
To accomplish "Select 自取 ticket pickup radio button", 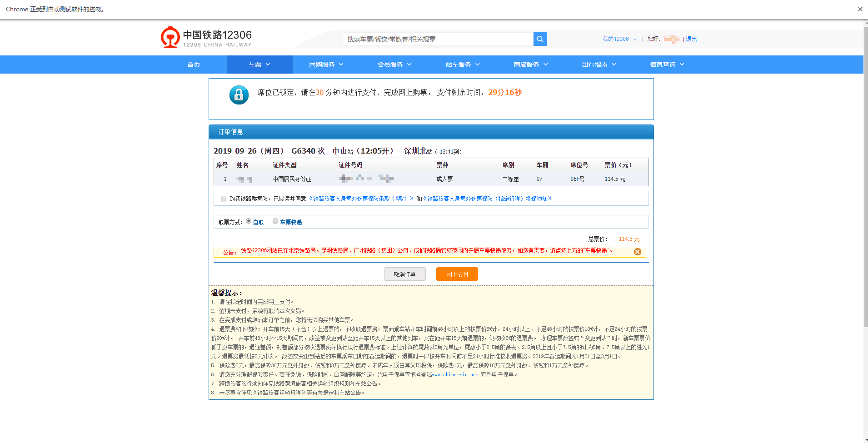I will click(x=249, y=221).
